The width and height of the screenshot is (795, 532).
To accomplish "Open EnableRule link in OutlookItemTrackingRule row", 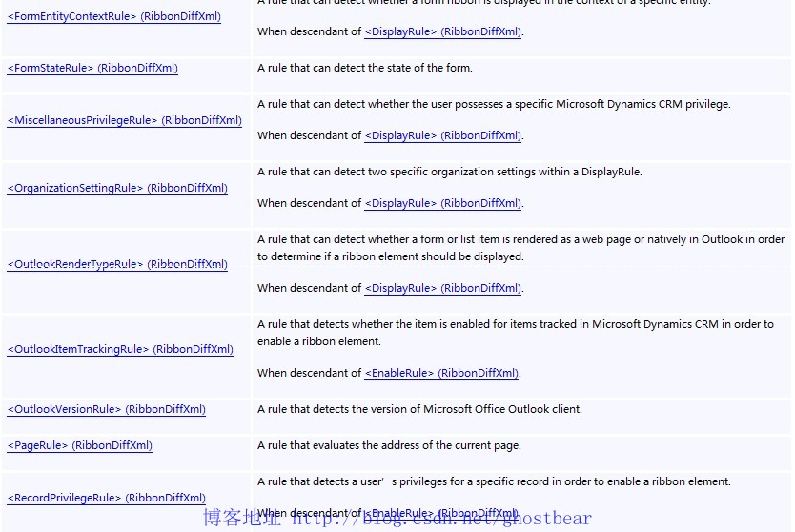I will pyautogui.click(x=441, y=373).
